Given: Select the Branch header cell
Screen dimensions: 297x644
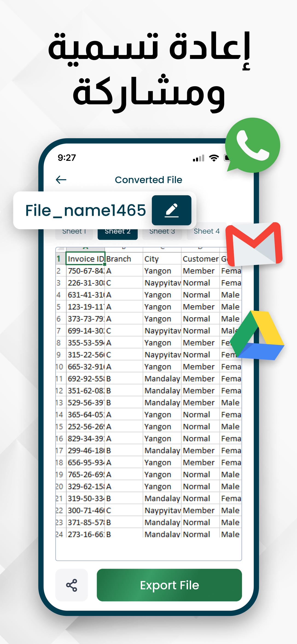Looking at the screenshot, I should pyautogui.click(x=124, y=258).
